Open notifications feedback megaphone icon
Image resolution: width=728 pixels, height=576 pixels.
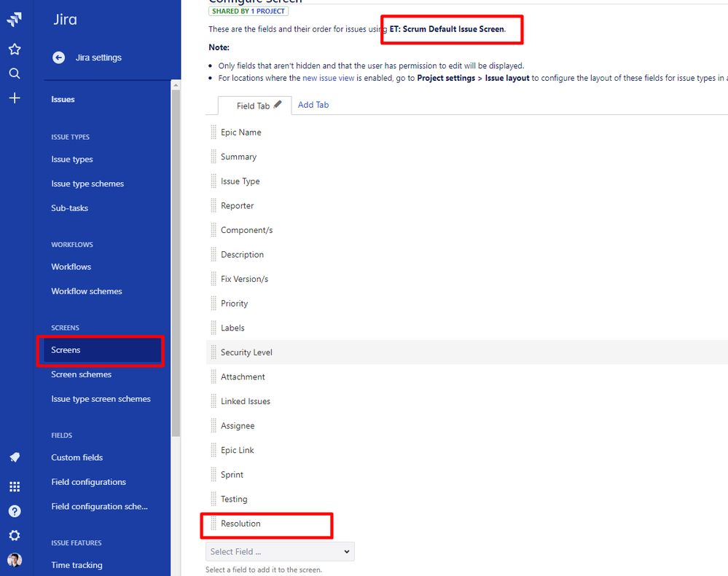[x=15, y=457]
